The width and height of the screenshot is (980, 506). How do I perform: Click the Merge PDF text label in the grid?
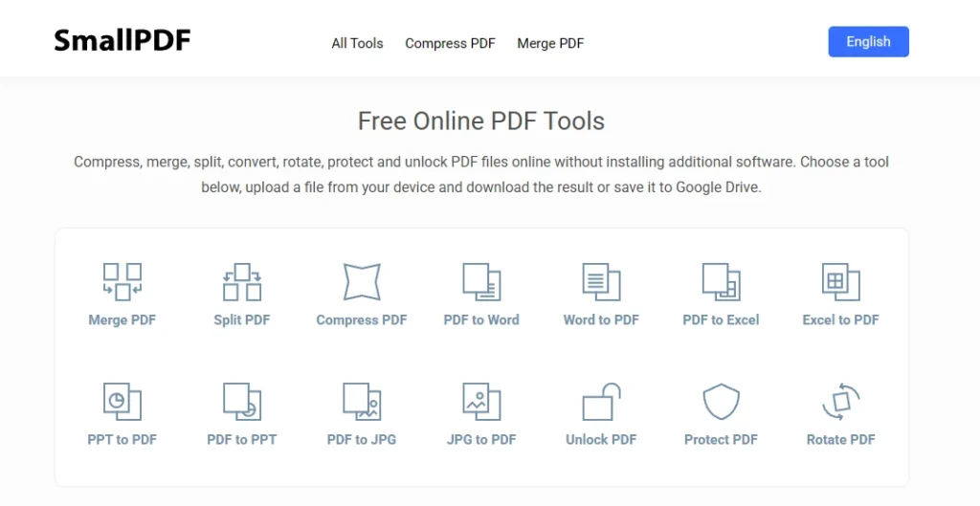[x=122, y=319]
